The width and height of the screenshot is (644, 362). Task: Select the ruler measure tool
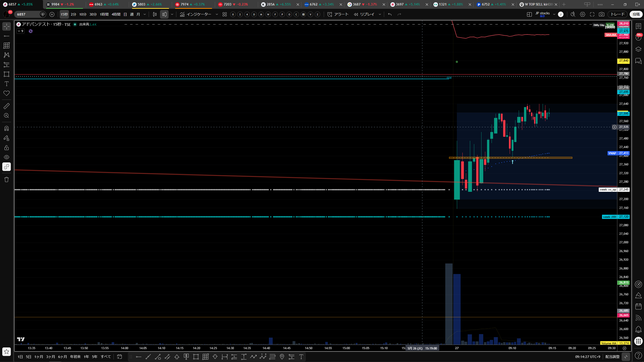coord(7,106)
